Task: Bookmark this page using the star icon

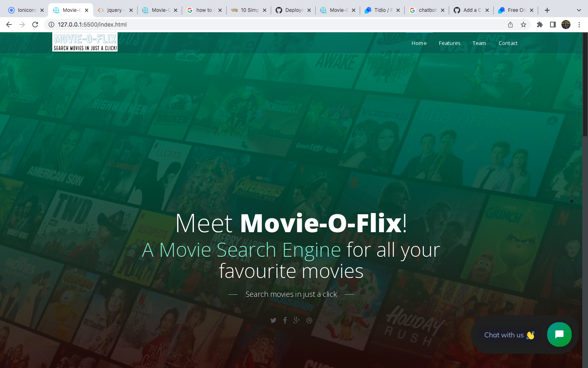Action: 523,25
